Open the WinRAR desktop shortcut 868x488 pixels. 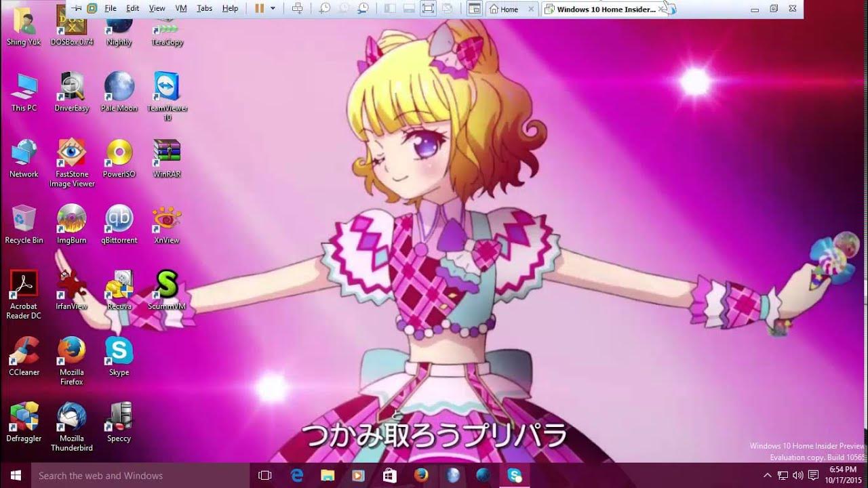tap(167, 159)
